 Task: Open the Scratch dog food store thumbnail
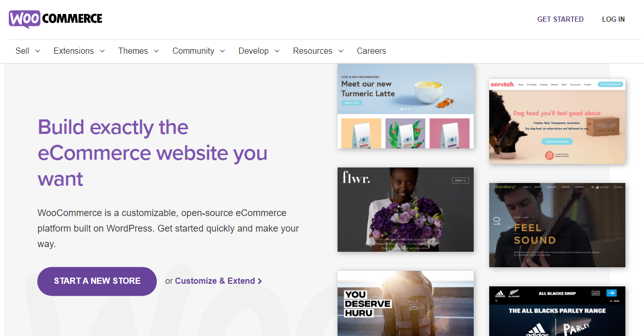[x=557, y=121]
